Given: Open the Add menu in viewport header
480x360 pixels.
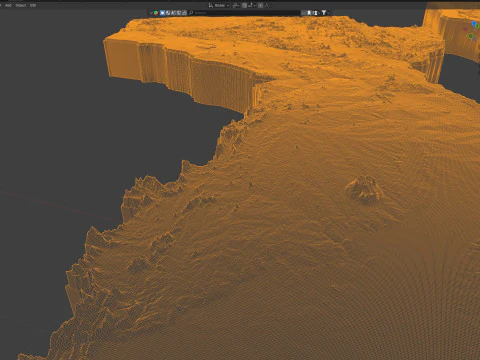Looking at the screenshot, I should 8,5.
